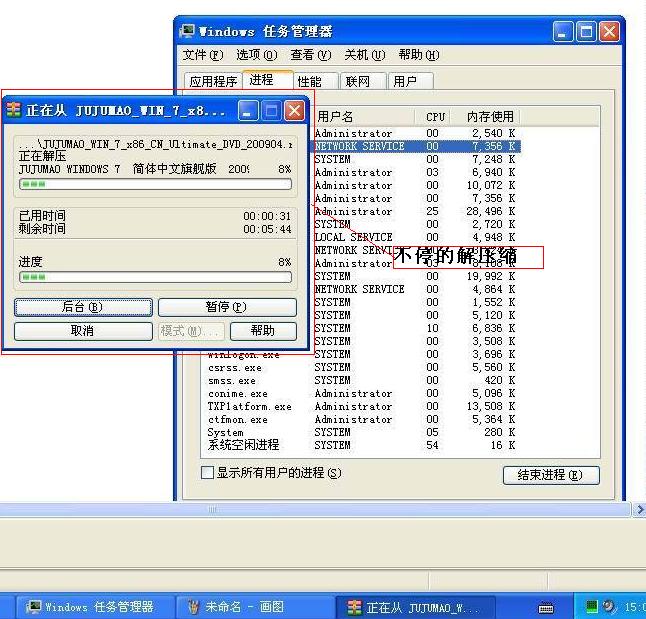646x619 pixels.
Task: Select the row using 19,992 K memory
Action: 414,276
